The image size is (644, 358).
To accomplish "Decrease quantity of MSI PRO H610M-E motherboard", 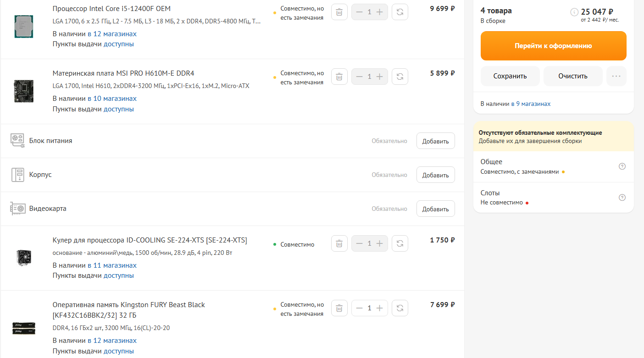I will click(359, 77).
